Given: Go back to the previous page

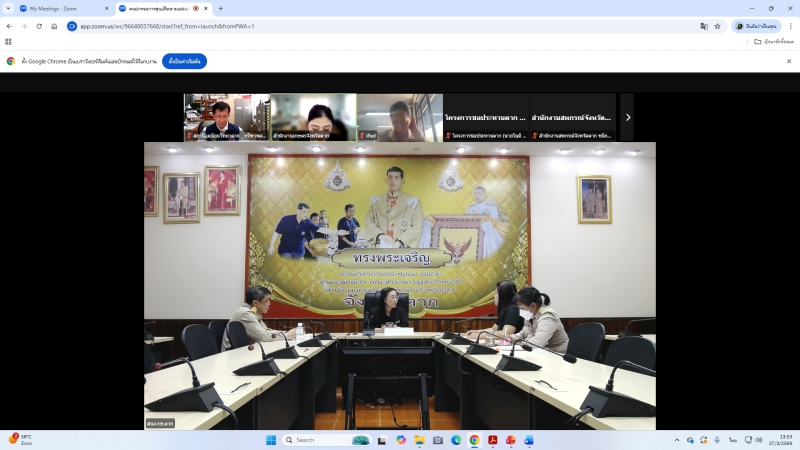Looking at the screenshot, I should (x=10, y=26).
